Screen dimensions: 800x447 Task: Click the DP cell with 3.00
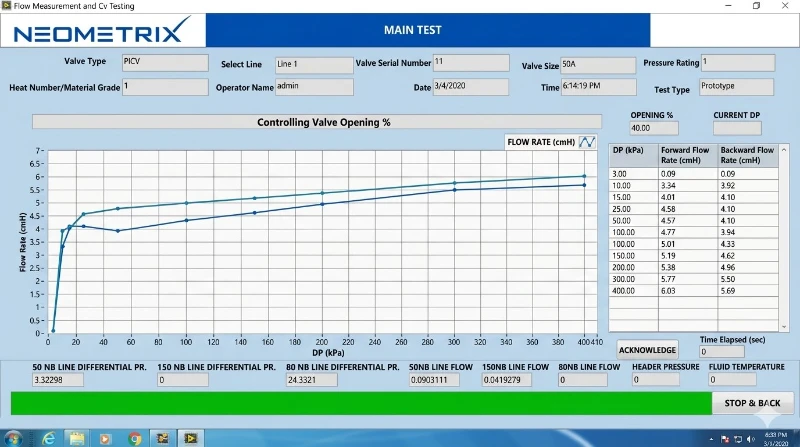click(x=633, y=173)
